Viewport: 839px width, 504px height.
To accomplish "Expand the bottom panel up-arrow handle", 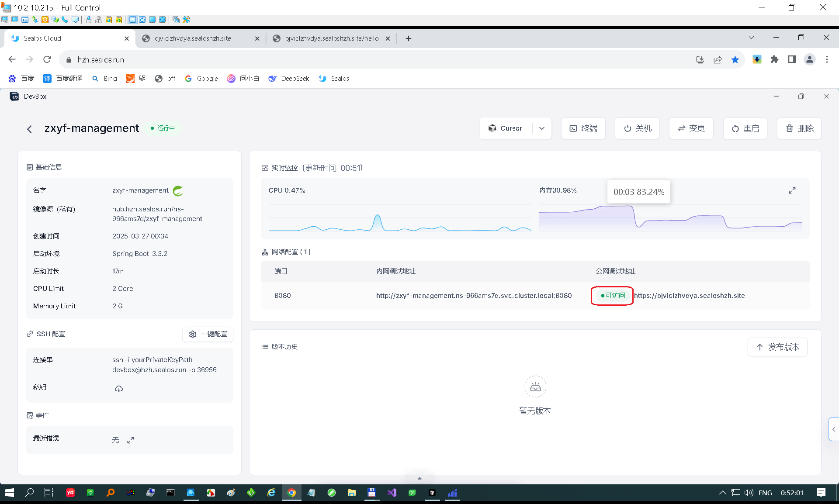I will [419, 478].
